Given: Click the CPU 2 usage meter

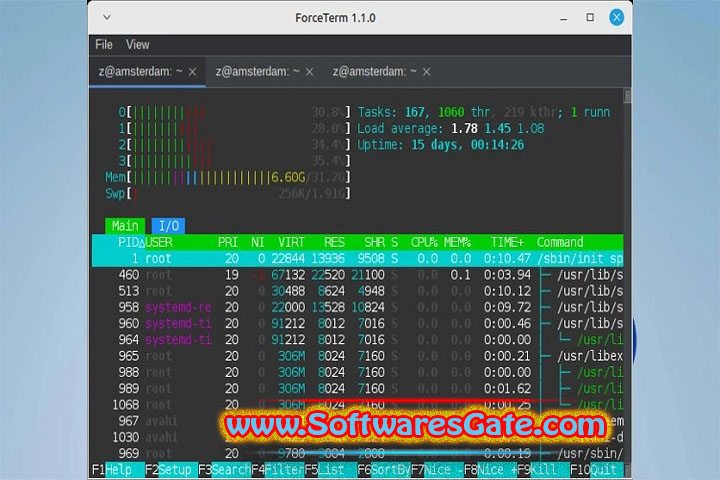Looking at the screenshot, I should click(234, 145).
